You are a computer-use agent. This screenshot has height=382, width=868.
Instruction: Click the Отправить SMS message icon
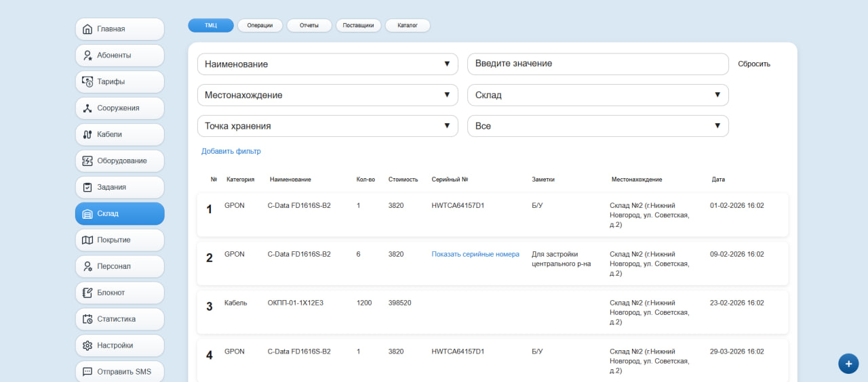[x=87, y=372]
